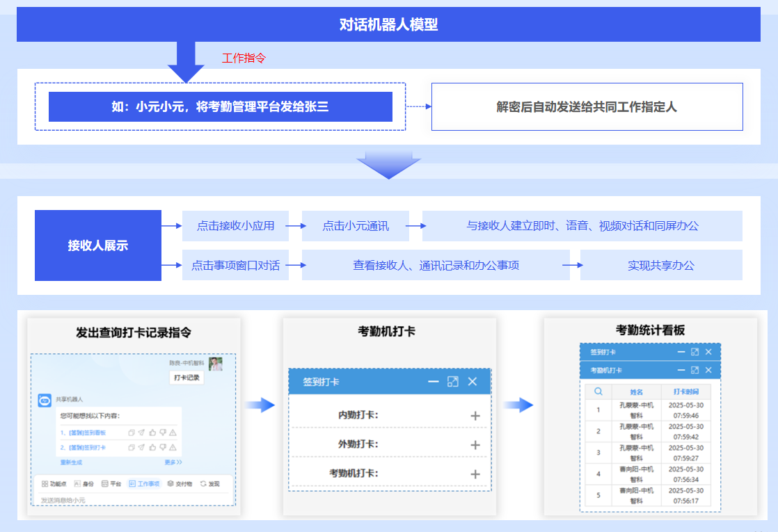Click the copy icon beside 签到打卡 result
Image resolution: width=778 pixels, height=532 pixels.
coord(132,447)
